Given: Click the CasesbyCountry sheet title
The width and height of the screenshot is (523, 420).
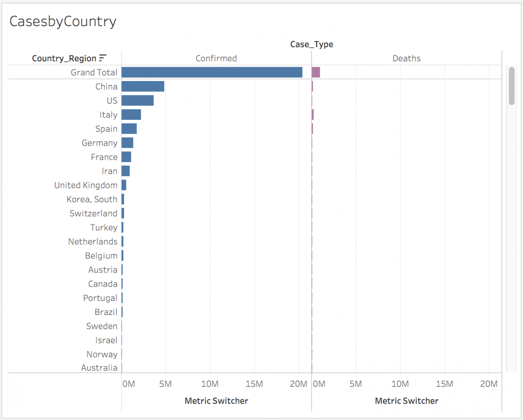Looking at the screenshot, I should coord(63,20).
